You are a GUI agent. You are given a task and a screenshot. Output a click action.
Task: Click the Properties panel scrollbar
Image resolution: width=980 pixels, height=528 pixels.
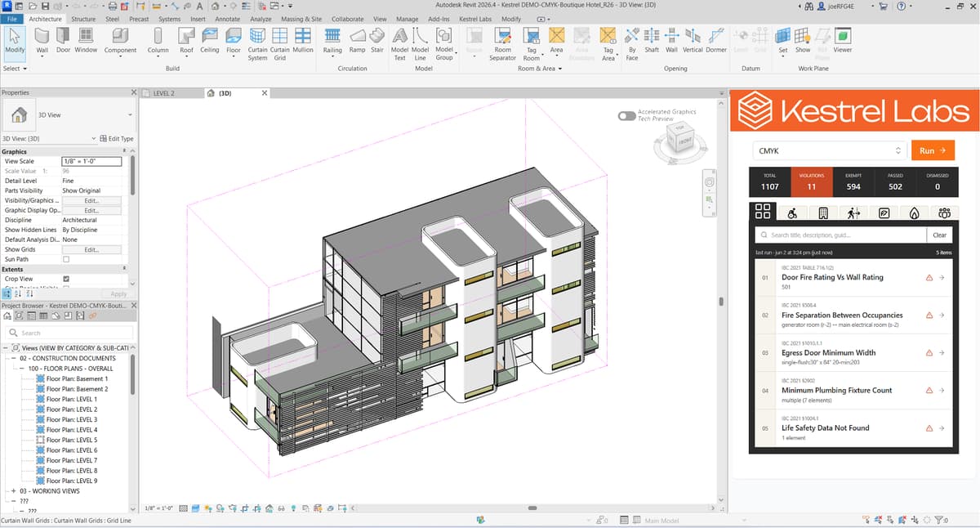[132, 176]
